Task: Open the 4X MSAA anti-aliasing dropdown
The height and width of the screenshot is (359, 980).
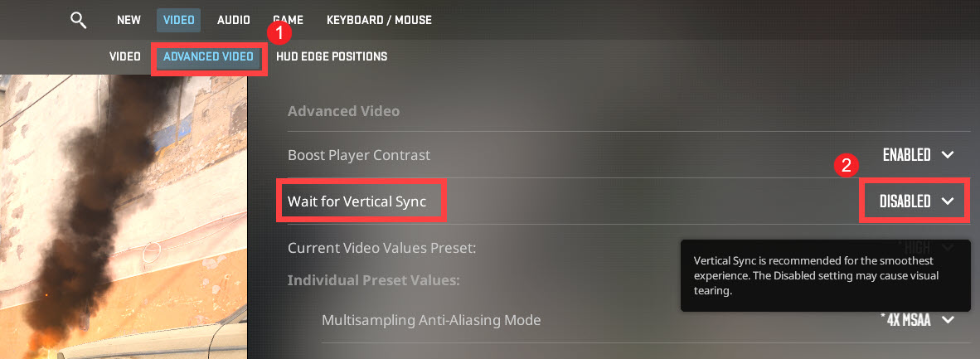Action: [x=910, y=320]
